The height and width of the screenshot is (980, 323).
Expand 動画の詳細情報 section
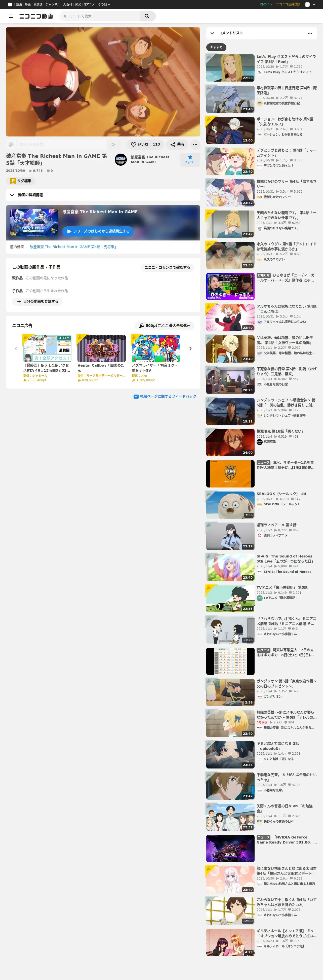tap(103, 195)
